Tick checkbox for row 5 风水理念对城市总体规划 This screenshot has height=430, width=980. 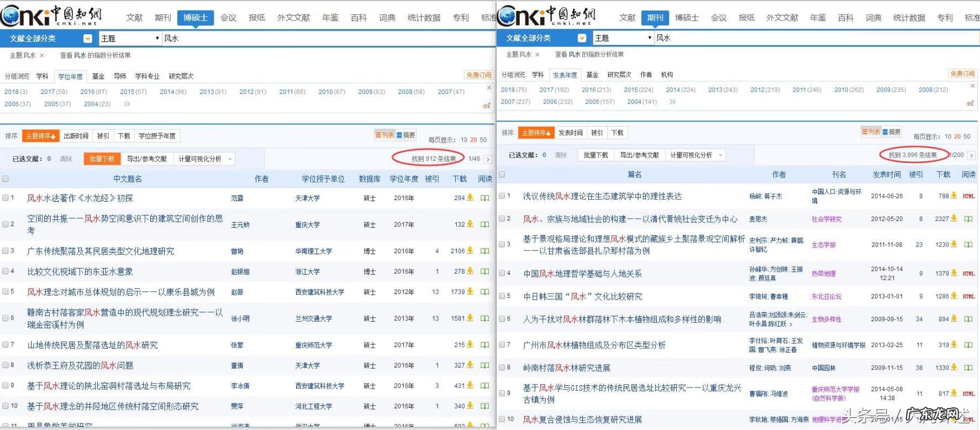click(x=6, y=291)
